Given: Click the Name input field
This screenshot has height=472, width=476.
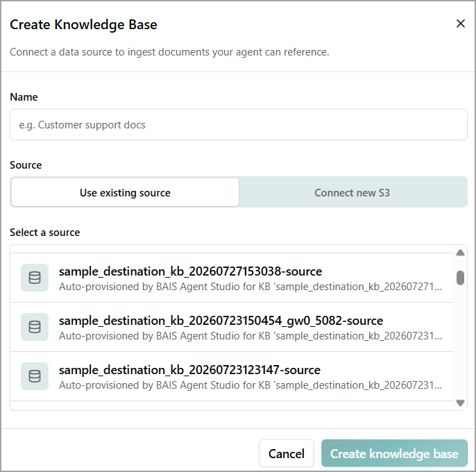Looking at the screenshot, I should tap(238, 124).
